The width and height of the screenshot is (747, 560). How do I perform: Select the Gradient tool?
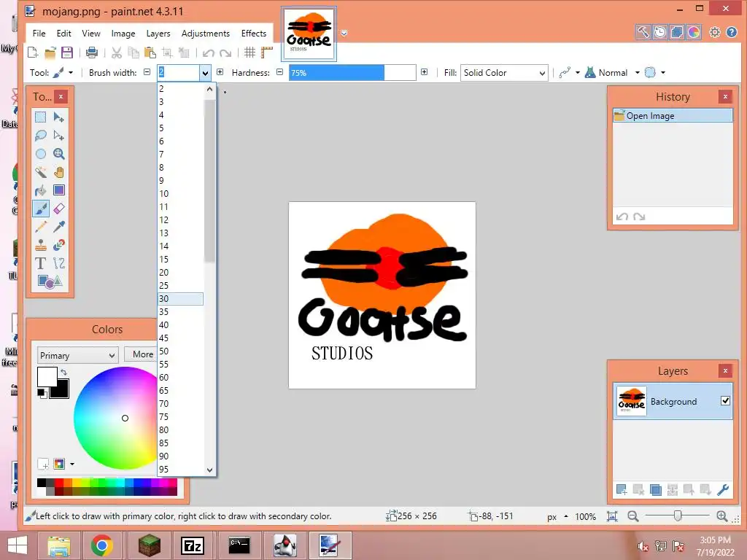pos(59,190)
